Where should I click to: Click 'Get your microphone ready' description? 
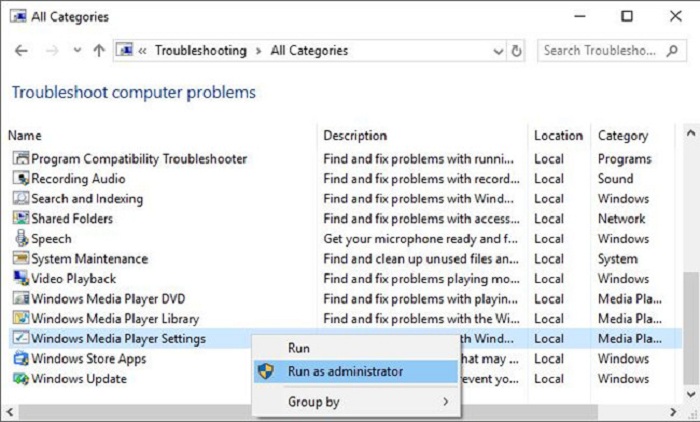pos(421,239)
